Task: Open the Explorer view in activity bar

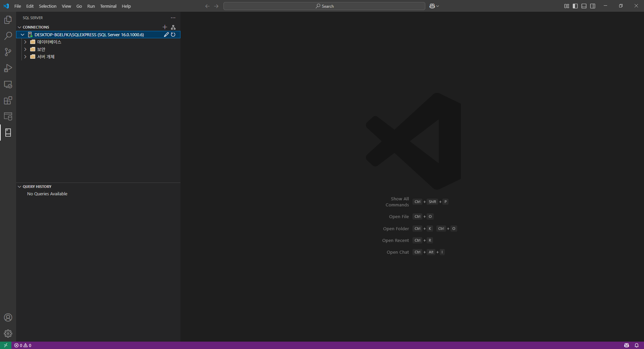Action: (x=8, y=20)
